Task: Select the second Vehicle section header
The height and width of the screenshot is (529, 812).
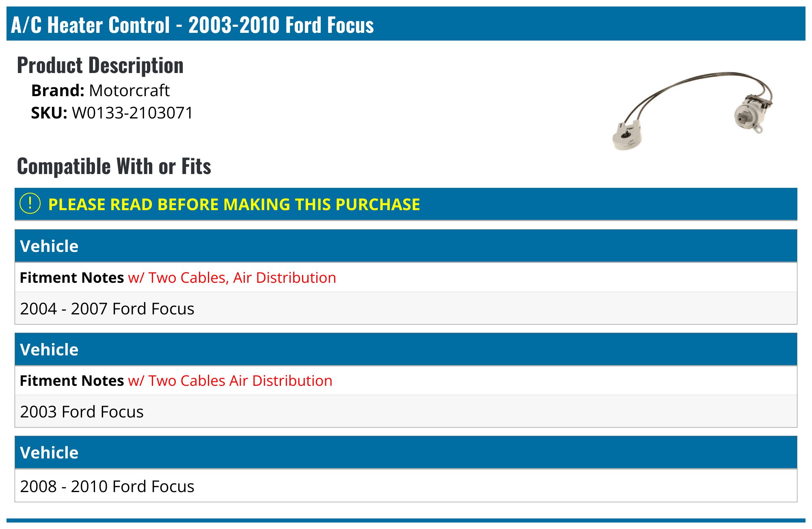Action: pyautogui.click(x=406, y=349)
